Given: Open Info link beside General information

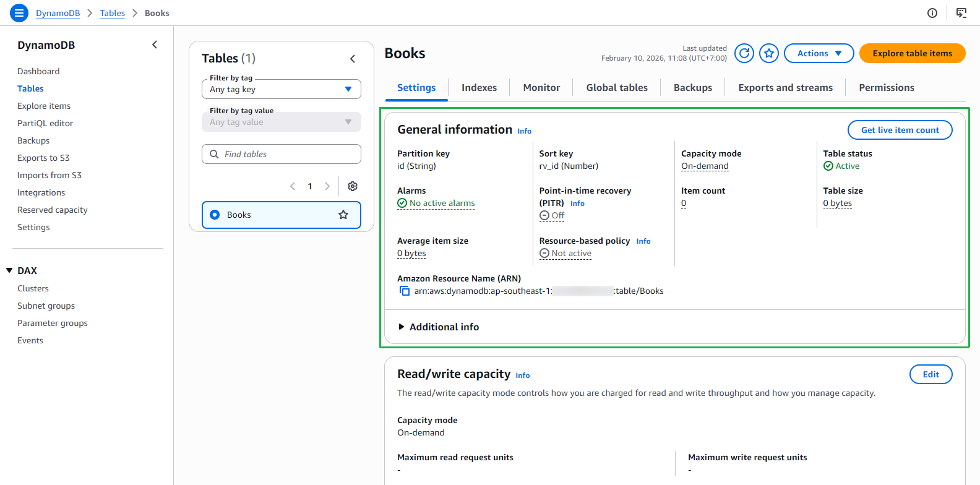Looking at the screenshot, I should click(525, 131).
